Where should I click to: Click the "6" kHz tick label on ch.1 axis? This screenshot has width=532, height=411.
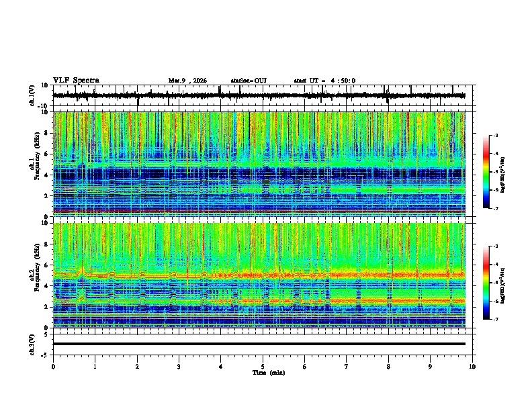click(x=47, y=154)
